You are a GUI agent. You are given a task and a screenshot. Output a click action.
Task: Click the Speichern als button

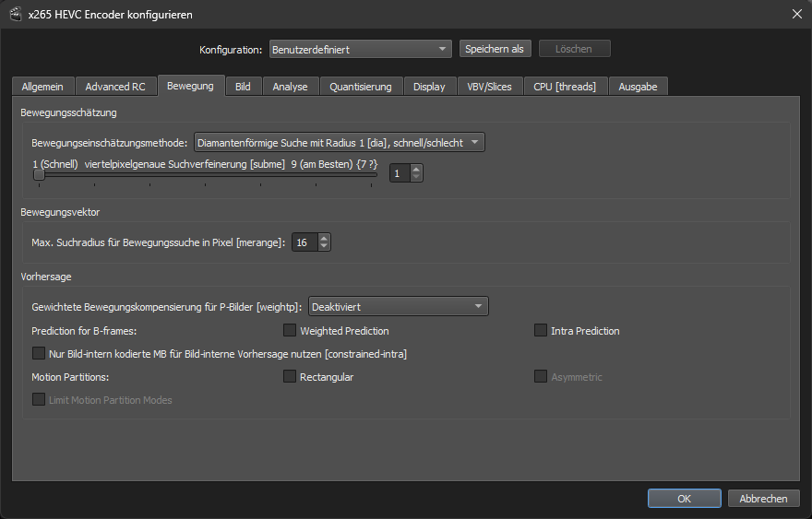495,49
